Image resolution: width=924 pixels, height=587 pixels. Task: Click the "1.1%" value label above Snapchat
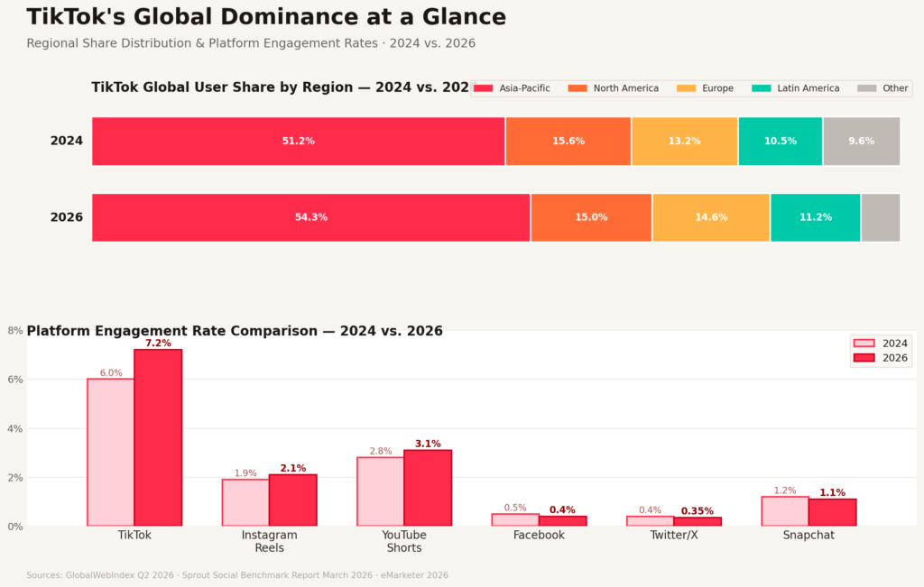(x=832, y=493)
